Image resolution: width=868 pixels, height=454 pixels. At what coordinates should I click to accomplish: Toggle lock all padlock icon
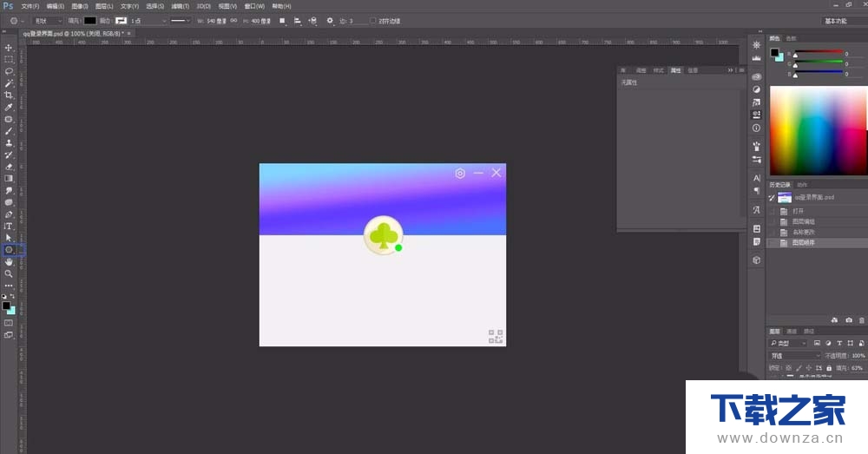[x=829, y=368]
